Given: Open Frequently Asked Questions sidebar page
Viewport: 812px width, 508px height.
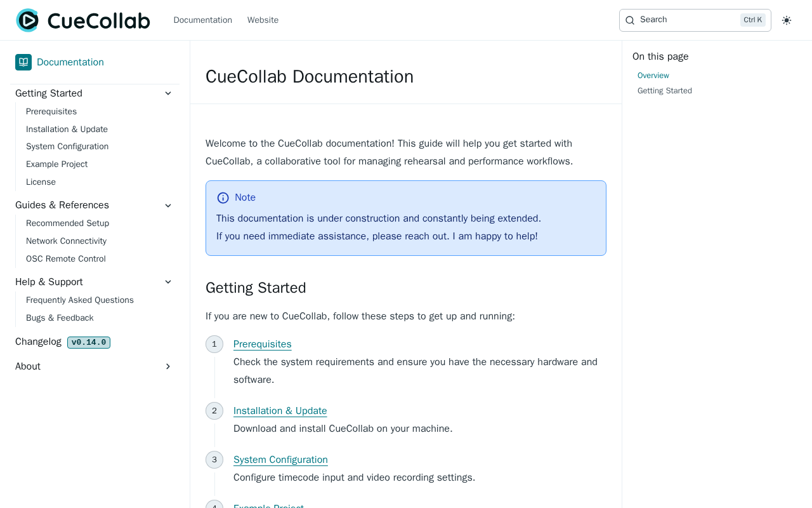Looking at the screenshot, I should (80, 300).
